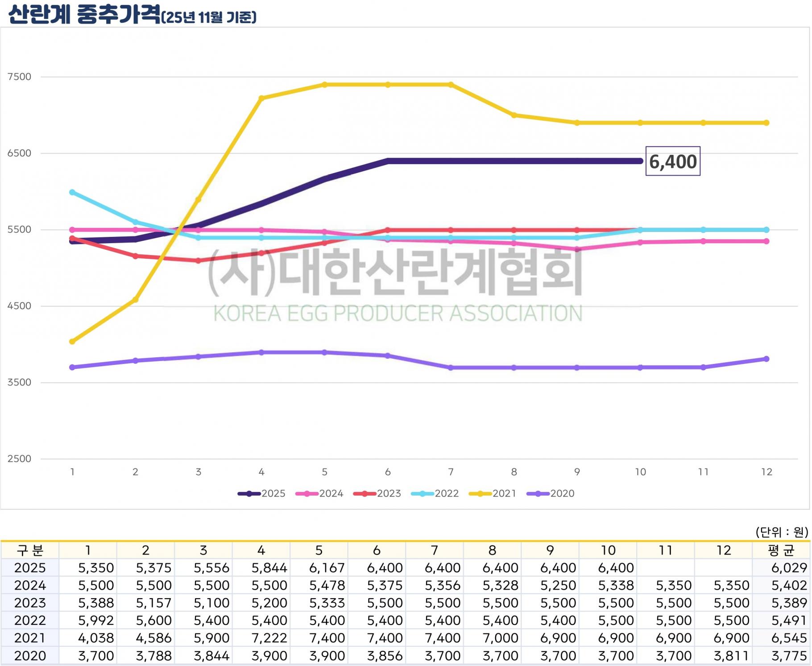The image size is (812, 666).
Task: Select the 2021 line point at month 5
Action: [324, 84]
